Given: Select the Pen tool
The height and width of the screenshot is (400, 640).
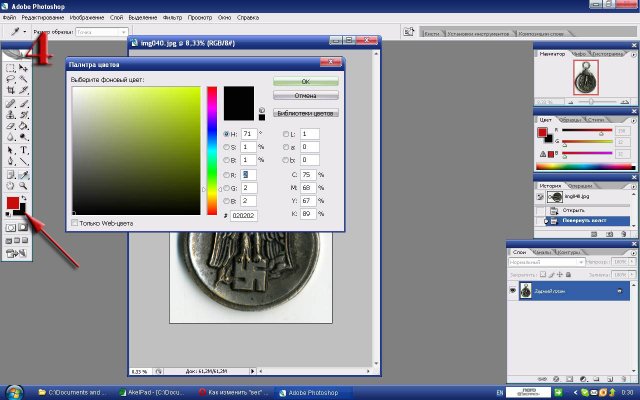Looking at the screenshot, I should coord(11,161).
